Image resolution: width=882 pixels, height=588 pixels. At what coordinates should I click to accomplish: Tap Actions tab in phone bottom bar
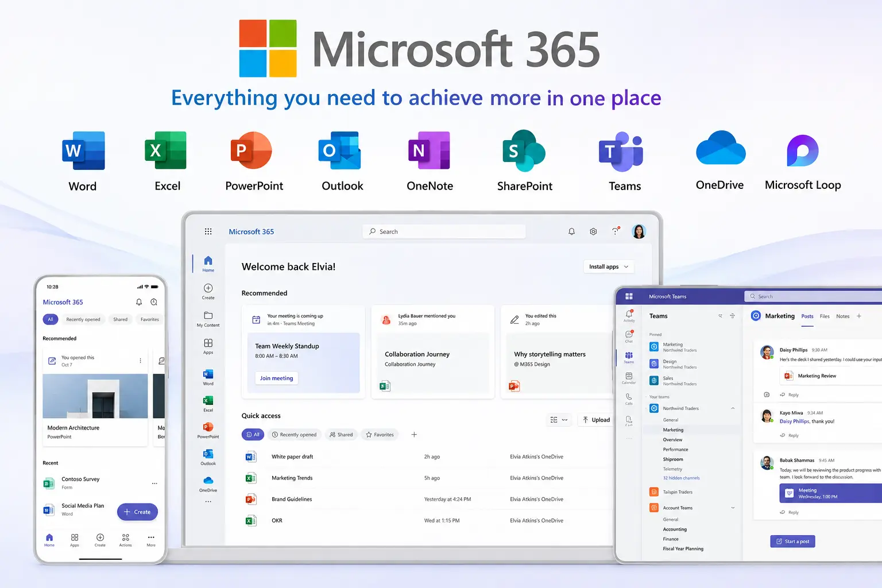tap(125, 540)
